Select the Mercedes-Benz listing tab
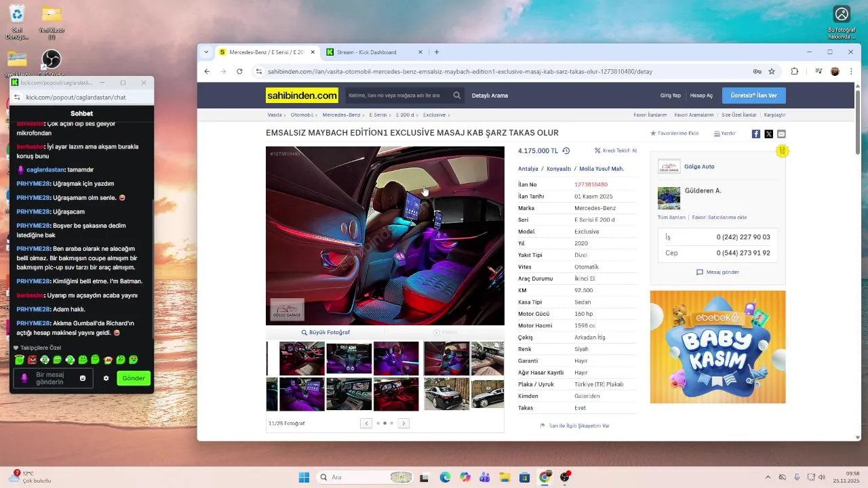The width and height of the screenshot is (868, 488). [267, 52]
